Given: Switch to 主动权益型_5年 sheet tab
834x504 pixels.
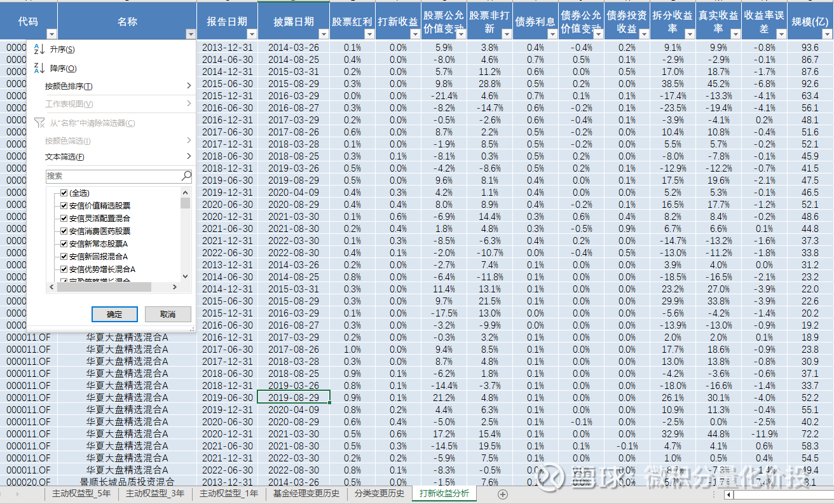Looking at the screenshot, I should coord(81,494).
